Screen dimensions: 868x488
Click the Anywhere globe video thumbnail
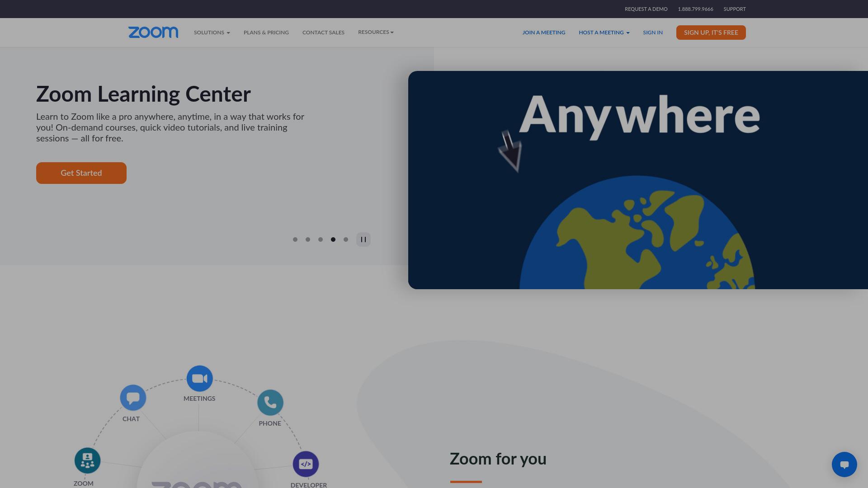(638, 180)
